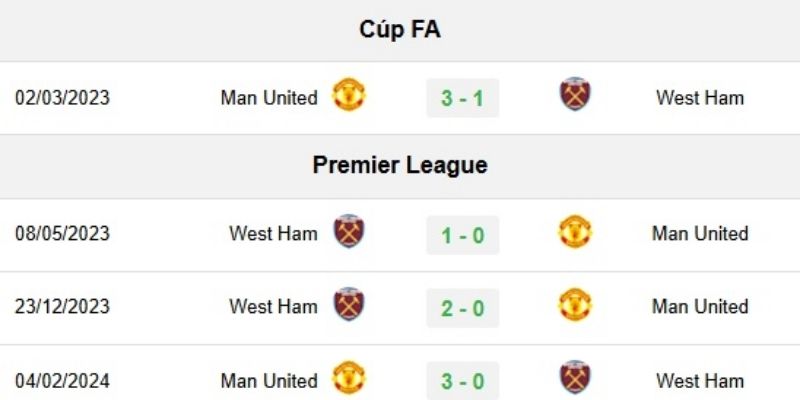
Task: Click Man United crest in 08/05/2023 match
Action: 575,231
